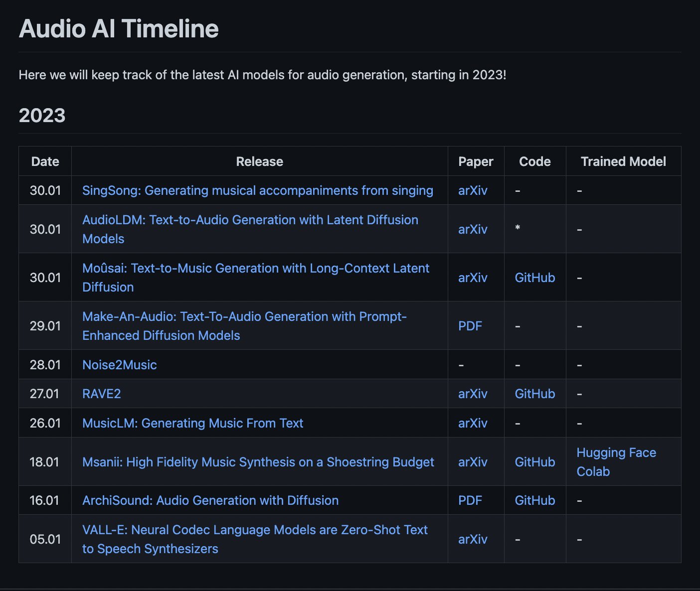Open the Noise2Music release page
This screenshot has height=591, width=700.
pyautogui.click(x=119, y=364)
